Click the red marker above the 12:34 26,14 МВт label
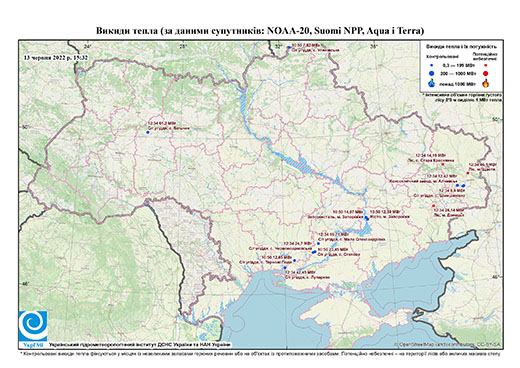The height and width of the screenshot is (368, 520). [x=434, y=206]
